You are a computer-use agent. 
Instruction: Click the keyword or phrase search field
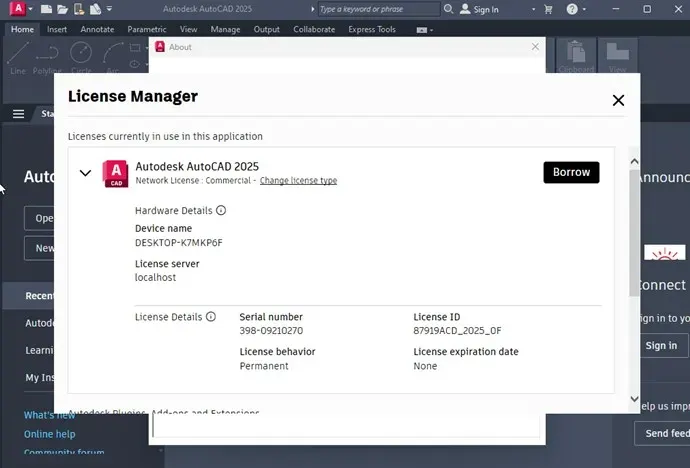click(x=378, y=9)
